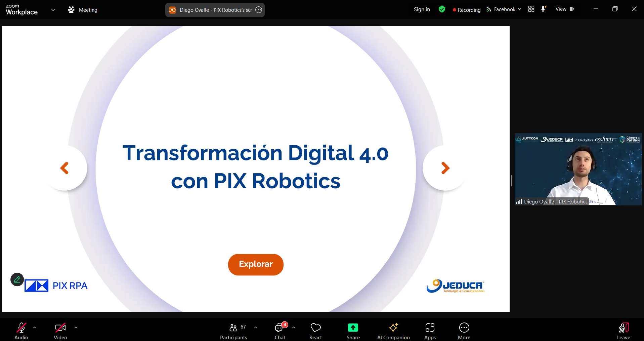The height and width of the screenshot is (341, 644).
Task: Start camera with Video button
Action: (x=60, y=331)
